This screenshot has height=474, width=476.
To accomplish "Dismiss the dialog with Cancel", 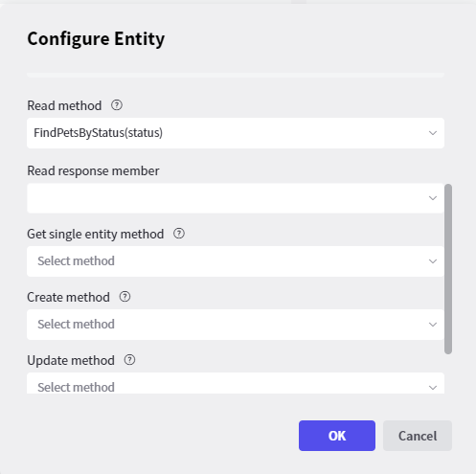I will 418,436.
